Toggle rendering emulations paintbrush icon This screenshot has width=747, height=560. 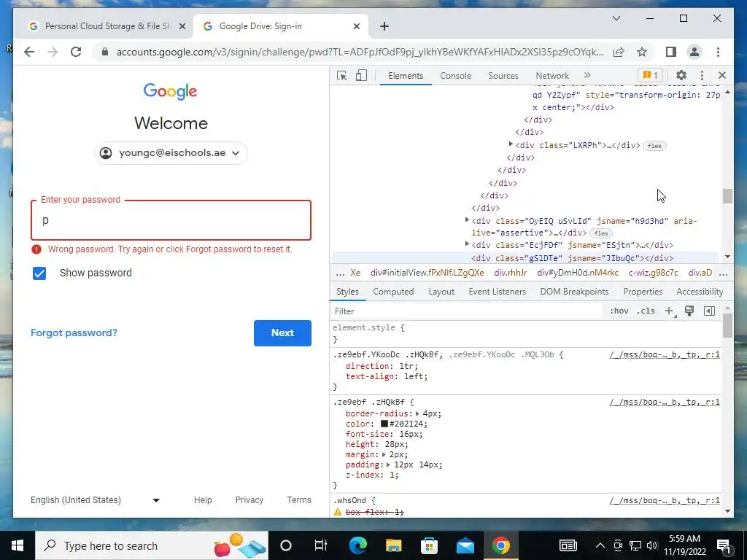[689, 311]
